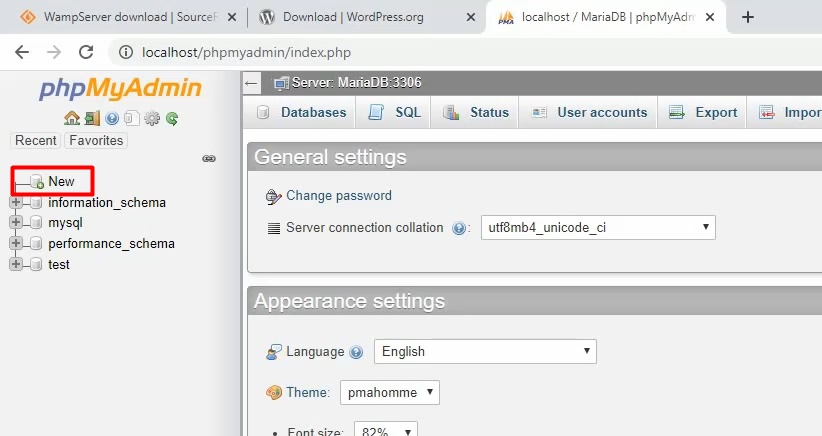Click the Change password link
The height and width of the screenshot is (436, 822).
pyautogui.click(x=339, y=195)
